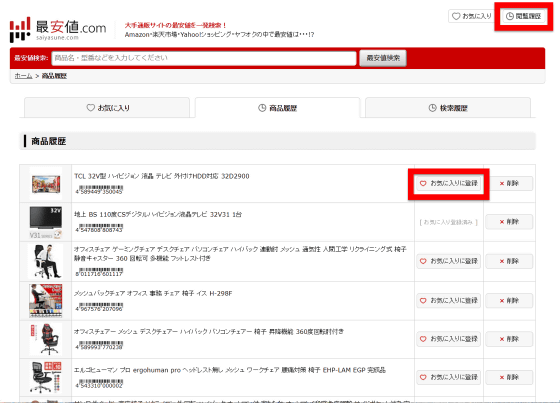Click the 最安値検索 search button
This screenshot has height=403, width=560.
pos(383,58)
